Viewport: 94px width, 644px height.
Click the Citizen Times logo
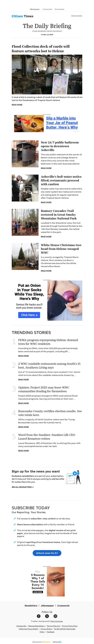pyautogui.click(x=22, y=16)
